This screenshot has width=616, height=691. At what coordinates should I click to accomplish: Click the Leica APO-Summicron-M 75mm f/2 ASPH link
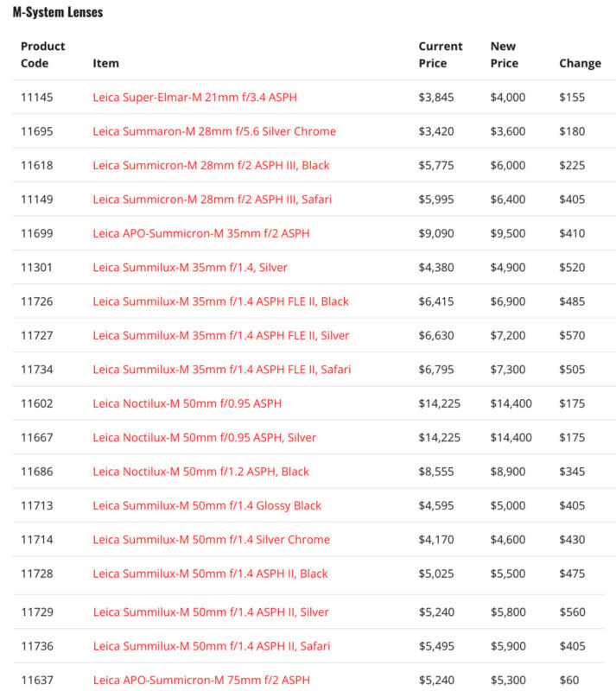click(x=200, y=681)
